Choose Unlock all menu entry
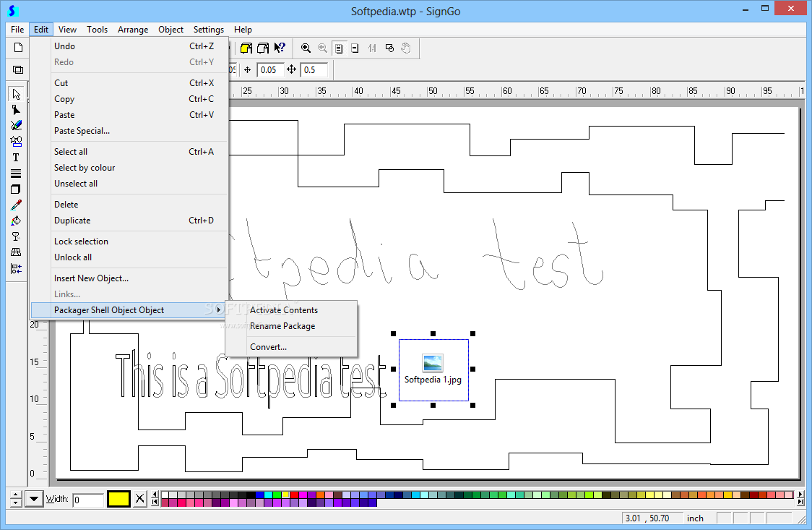This screenshot has width=812, height=530. tap(129, 257)
